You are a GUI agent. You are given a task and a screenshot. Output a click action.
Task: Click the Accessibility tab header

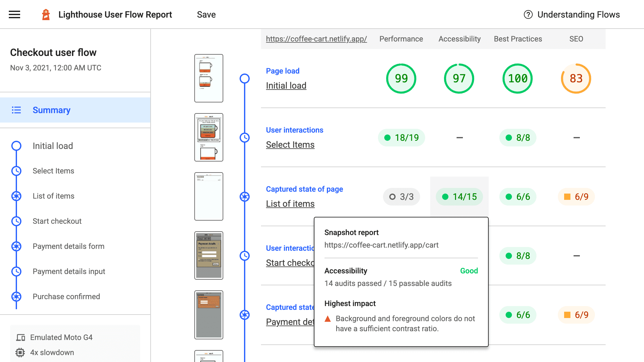(x=459, y=39)
